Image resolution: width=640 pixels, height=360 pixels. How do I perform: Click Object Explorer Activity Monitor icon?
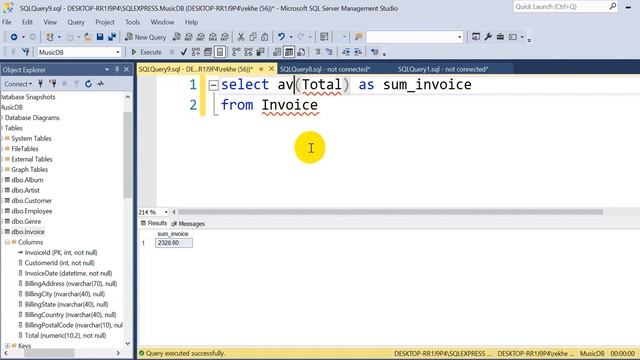[100, 84]
